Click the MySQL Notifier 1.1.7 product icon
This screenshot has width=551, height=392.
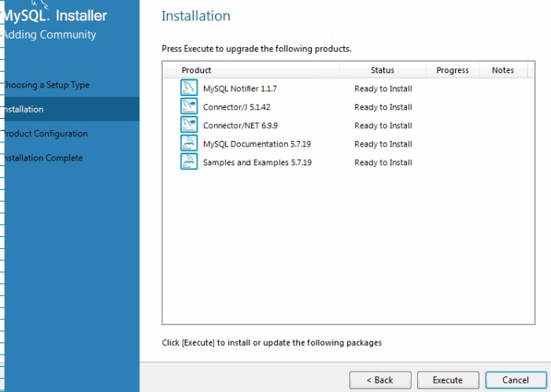click(x=189, y=88)
